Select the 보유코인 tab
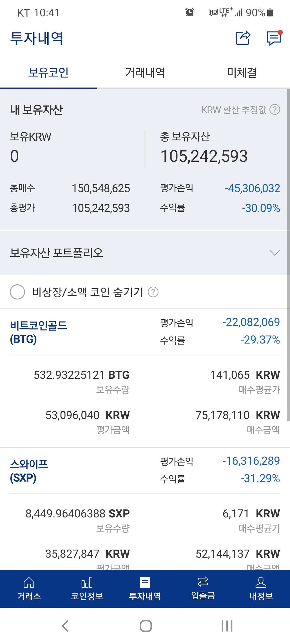The width and height of the screenshot is (290, 644). [48, 72]
